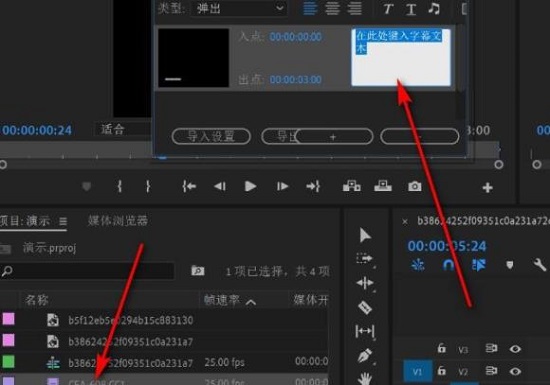Align caption text right
550x385 pixels.
[x=355, y=8]
